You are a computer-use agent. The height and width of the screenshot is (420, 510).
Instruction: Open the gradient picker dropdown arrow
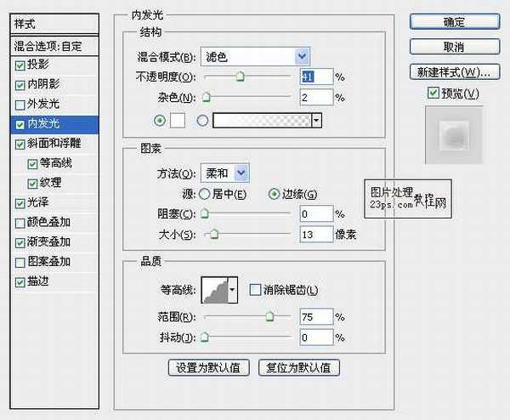pyautogui.click(x=317, y=121)
